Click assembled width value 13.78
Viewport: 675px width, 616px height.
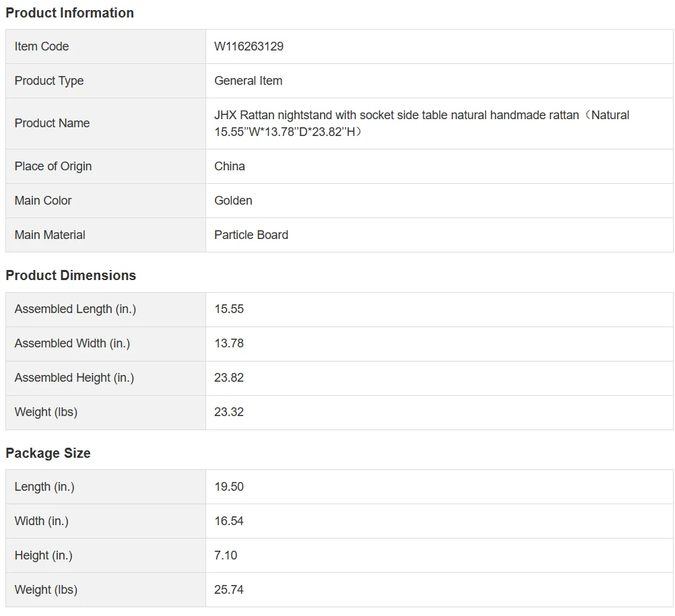click(229, 343)
